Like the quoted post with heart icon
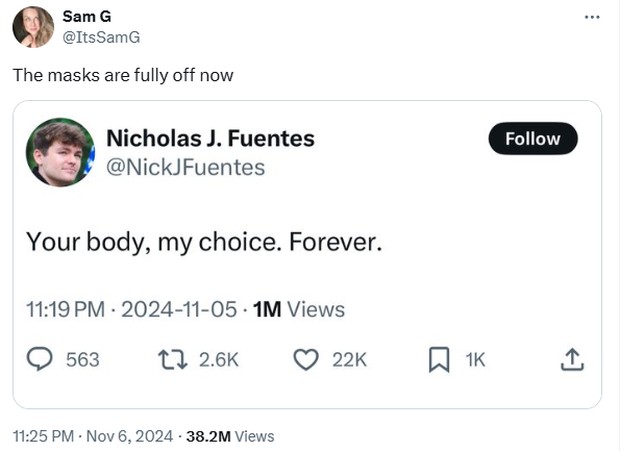This screenshot has width=620, height=451. [305, 359]
